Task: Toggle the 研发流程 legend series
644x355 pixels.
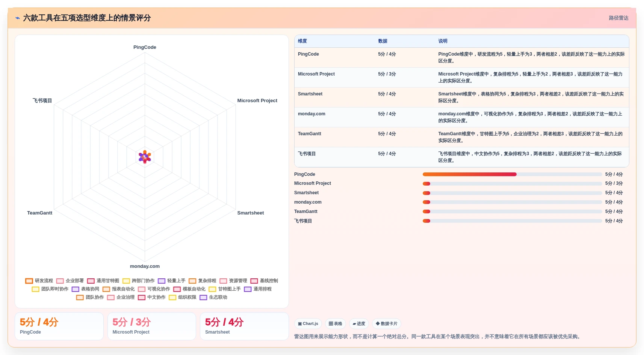Action: pos(39,281)
